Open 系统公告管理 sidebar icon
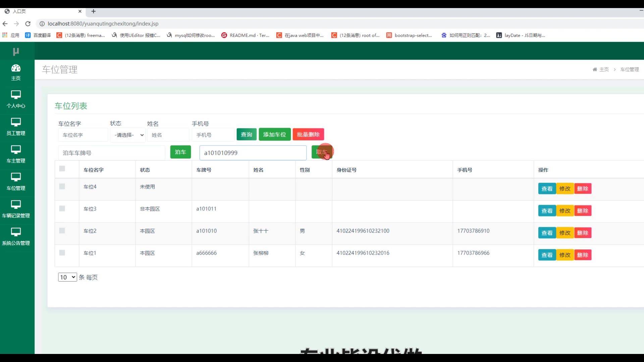 (x=16, y=232)
